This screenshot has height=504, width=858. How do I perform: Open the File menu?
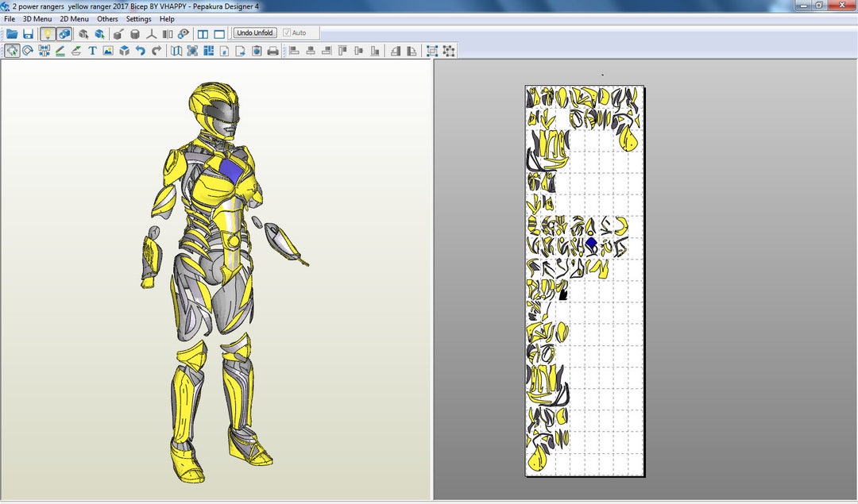[9, 18]
